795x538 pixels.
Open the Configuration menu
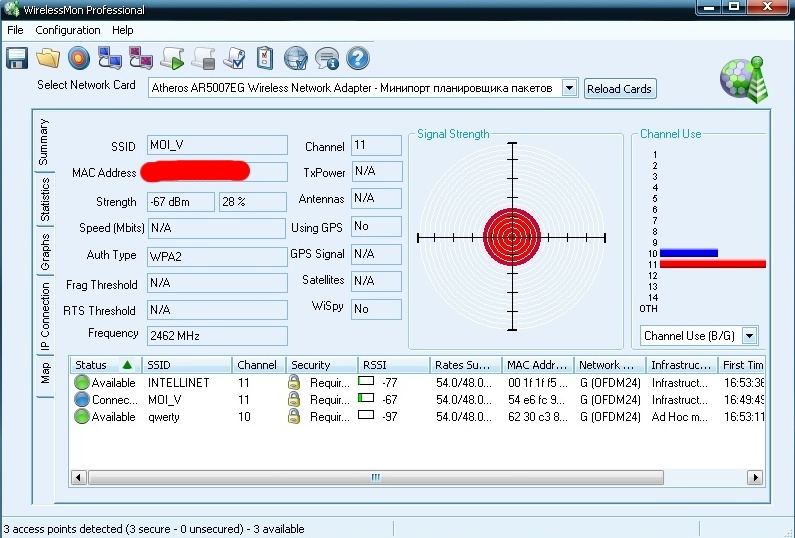[68, 30]
